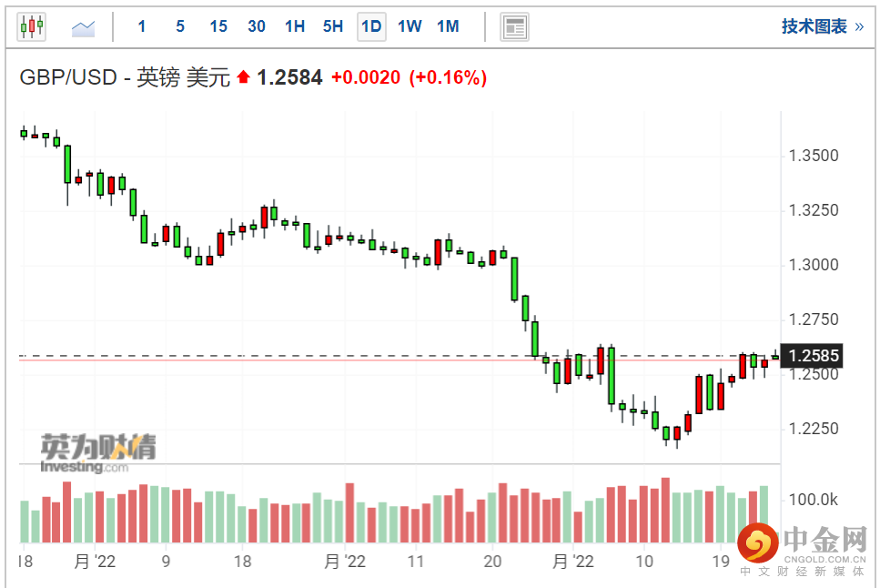The width and height of the screenshot is (880, 588).
Task: Click the 1.2585 current price label
Action: coord(813,355)
